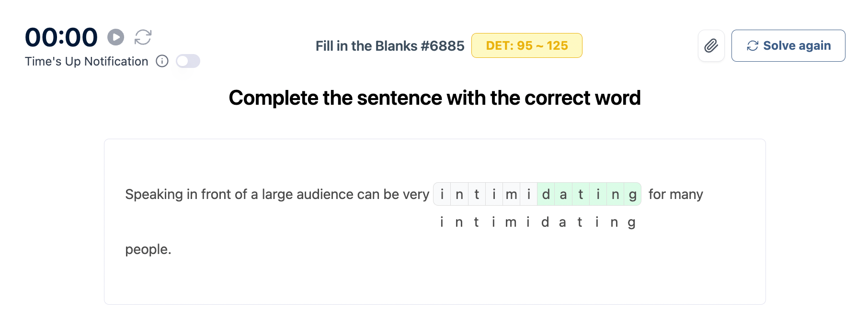
Task: Click the Fill in the Blanks #6885 title
Action: click(x=390, y=46)
